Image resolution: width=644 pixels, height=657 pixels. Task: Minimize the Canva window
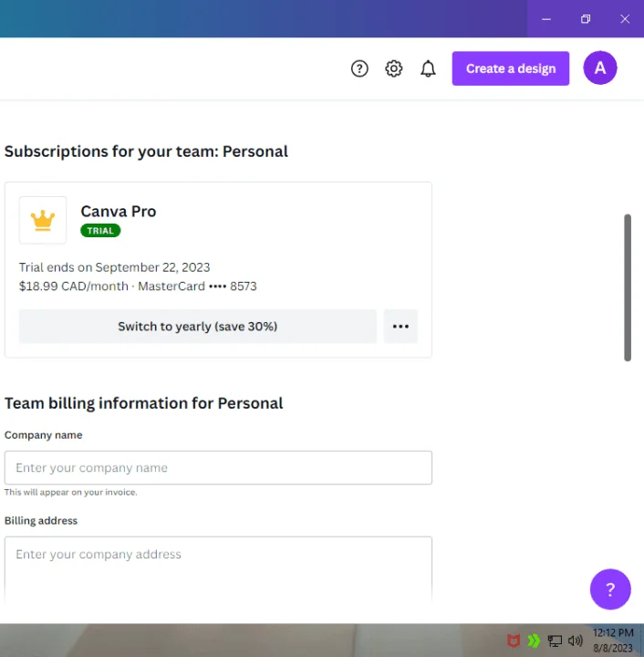click(546, 19)
